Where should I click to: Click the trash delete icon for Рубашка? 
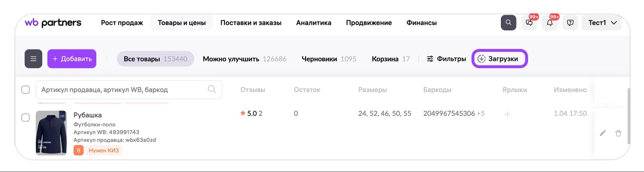618,133
